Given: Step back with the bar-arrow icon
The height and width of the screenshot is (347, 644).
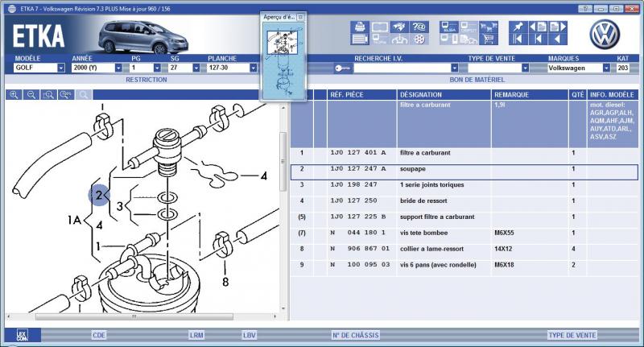Looking at the screenshot, I should 538,39.
